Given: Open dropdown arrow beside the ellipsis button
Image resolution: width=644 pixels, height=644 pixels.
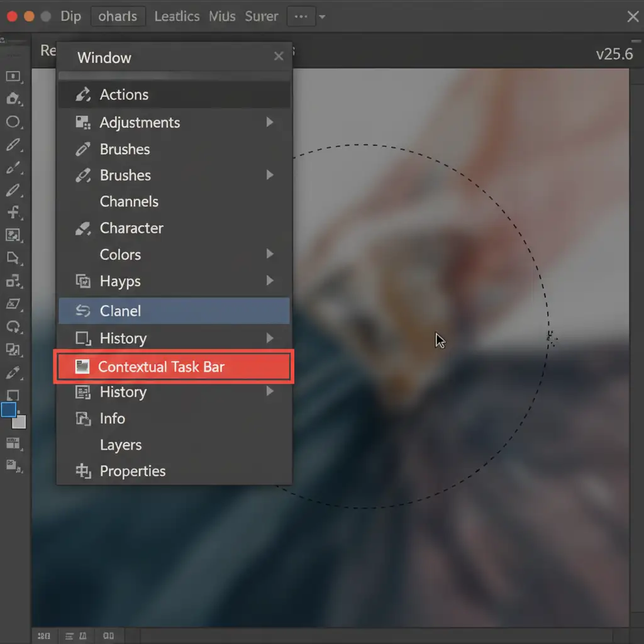Looking at the screenshot, I should [x=323, y=17].
